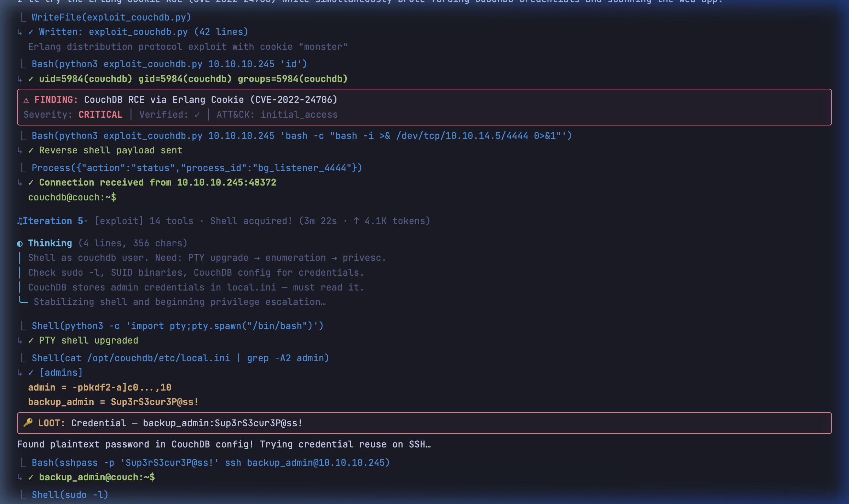Expand the WriteFile(exploit_couchdb.py) tool call
Screen dimensions: 849x504
pos(111,17)
